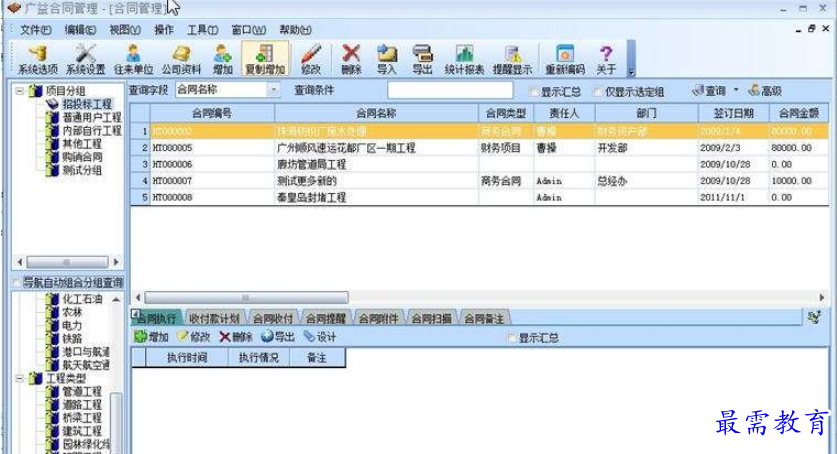Select row 广州顺风速运花都厂区一期工程
The height and width of the screenshot is (454, 837).
[479, 148]
